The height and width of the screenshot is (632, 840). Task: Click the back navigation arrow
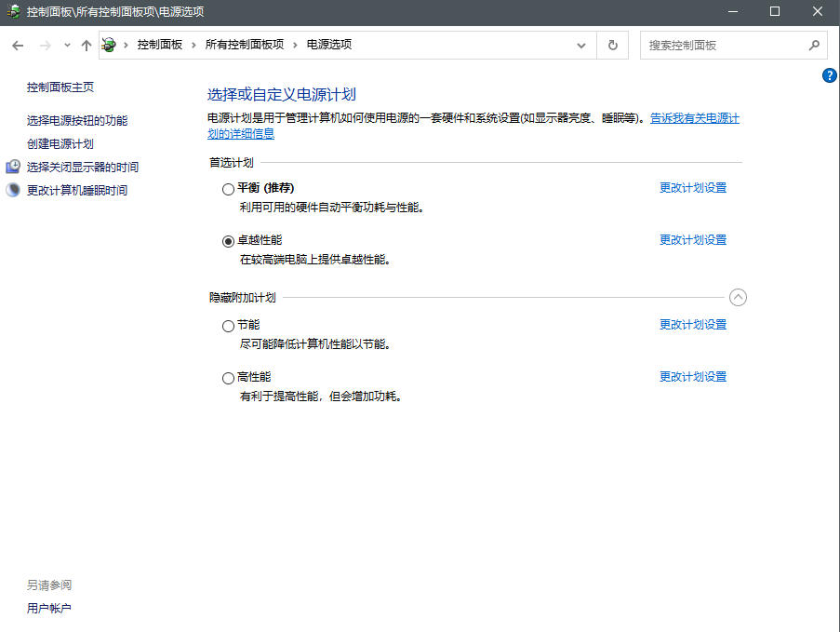18,45
